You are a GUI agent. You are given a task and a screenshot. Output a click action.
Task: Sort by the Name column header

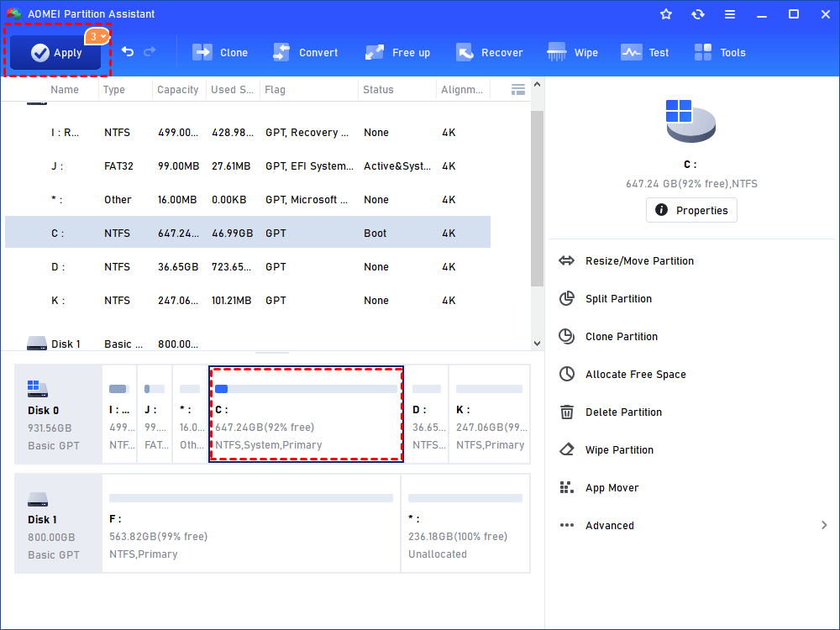65,90
